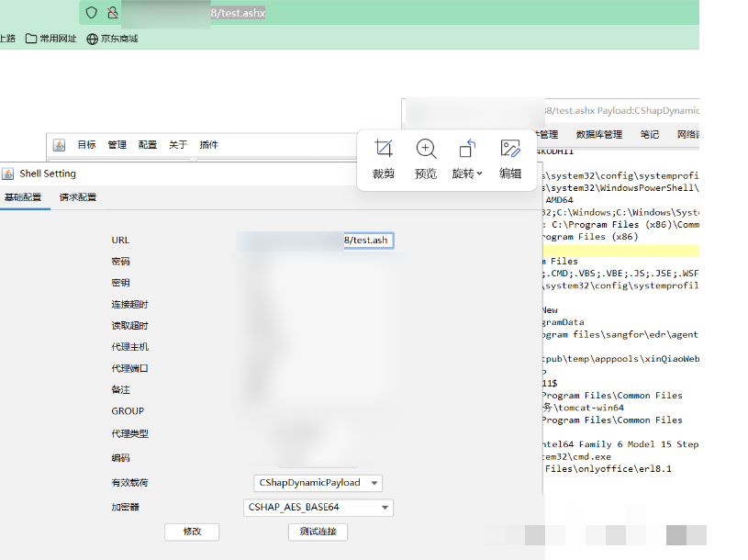Click the GROUP label
The image size is (748, 560).
click(128, 411)
